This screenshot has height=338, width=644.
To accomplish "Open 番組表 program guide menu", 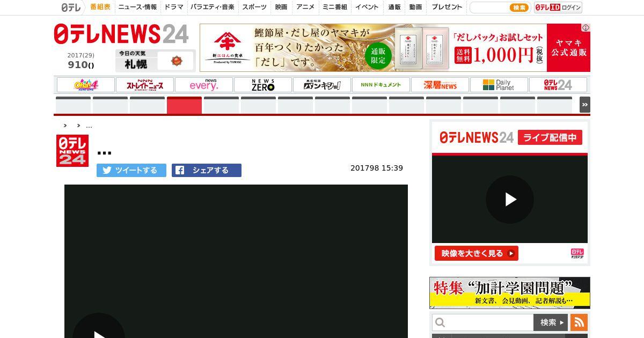I will pyautogui.click(x=100, y=7).
